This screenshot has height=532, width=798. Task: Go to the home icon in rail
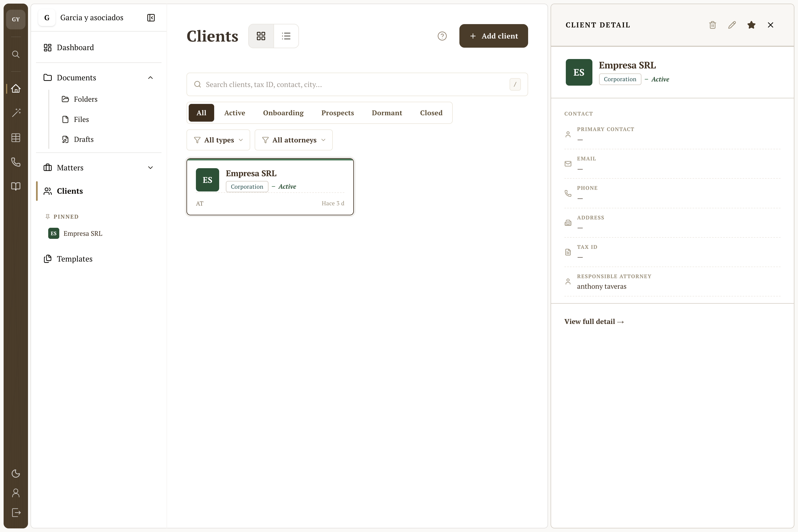(16, 89)
